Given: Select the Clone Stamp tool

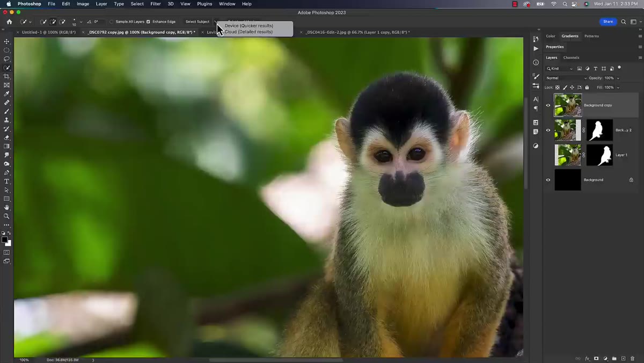Looking at the screenshot, I should [x=7, y=120].
